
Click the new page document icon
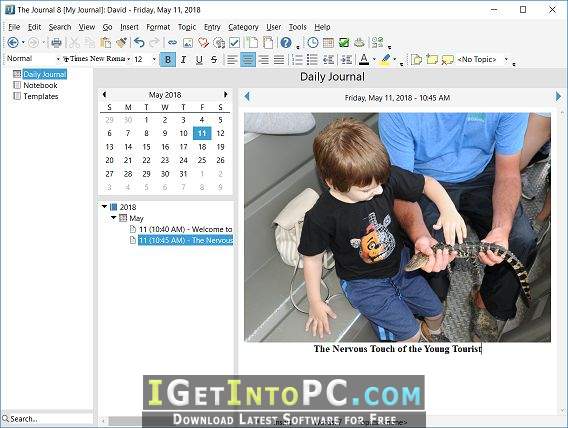pos(252,43)
